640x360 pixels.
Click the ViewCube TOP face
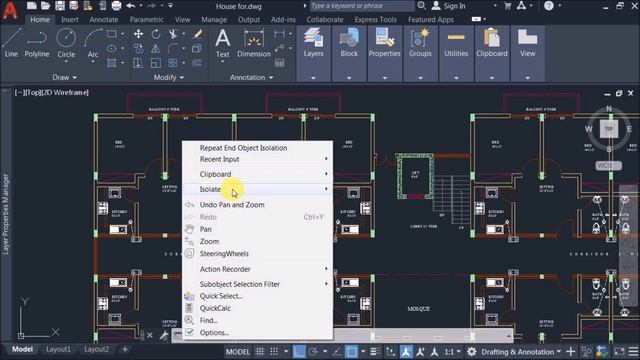(x=609, y=129)
